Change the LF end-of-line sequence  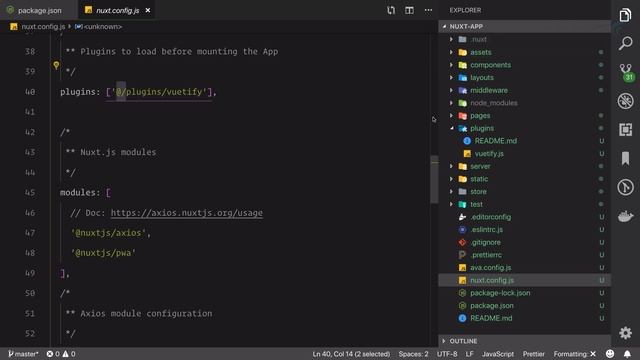[469, 354]
